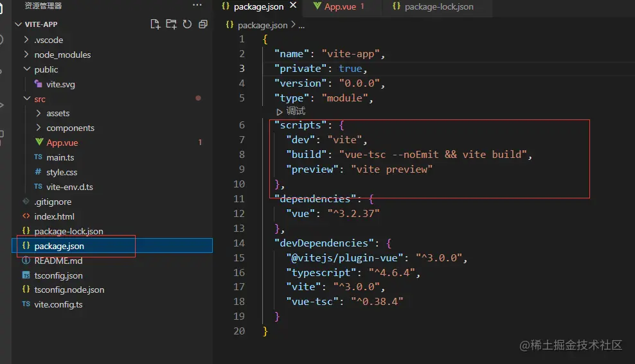Click the package.json breadcrumb item
Image resolution: width=635 pixels, height=364 pixels.
(262, 25)
